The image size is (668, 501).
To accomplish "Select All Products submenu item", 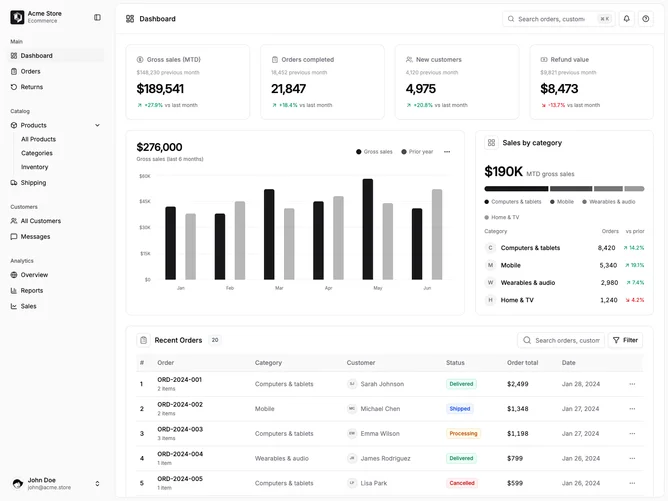I will (38, 139).
